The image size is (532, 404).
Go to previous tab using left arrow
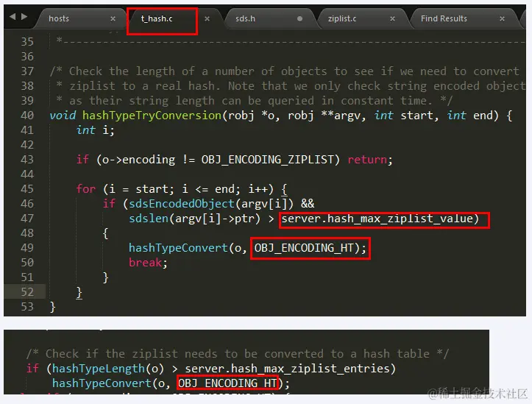click(x=13, y=16)
